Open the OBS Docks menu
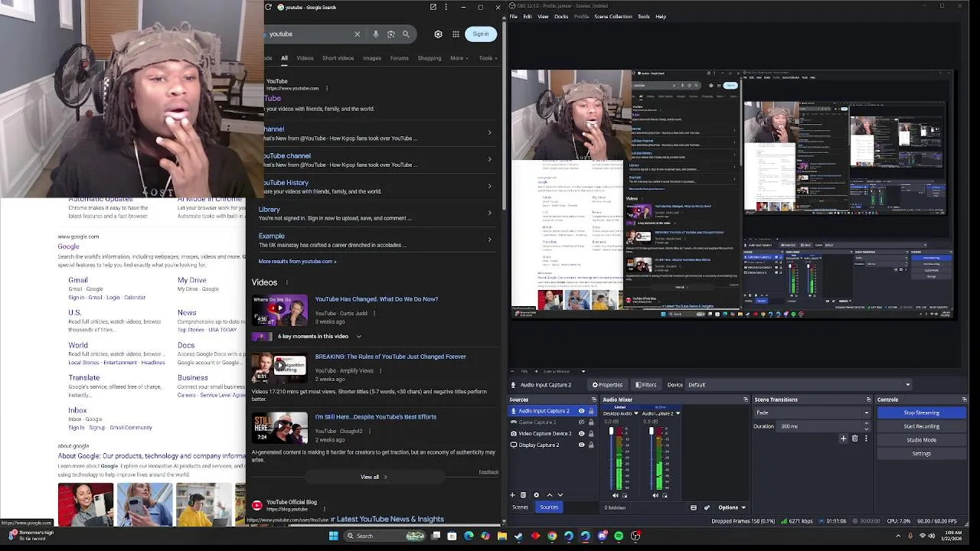Image resolution: width=980 pixels, height=551 pixels. tap(561, 16)
